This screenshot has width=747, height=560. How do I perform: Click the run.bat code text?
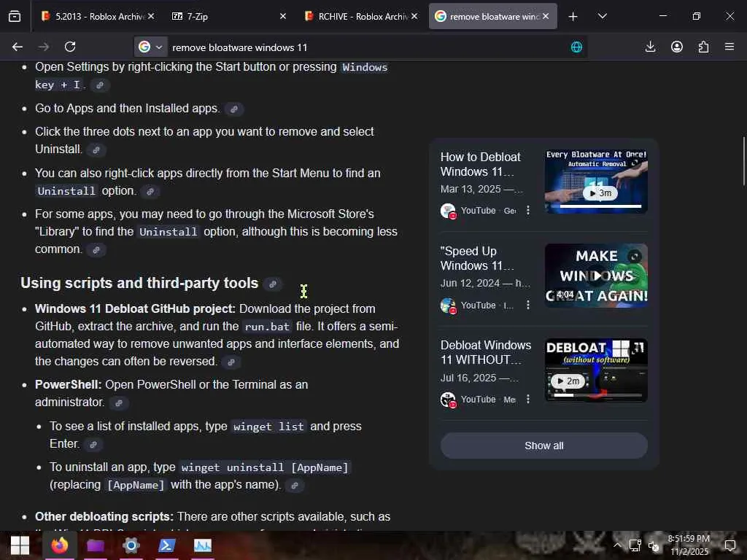[267, 327]
